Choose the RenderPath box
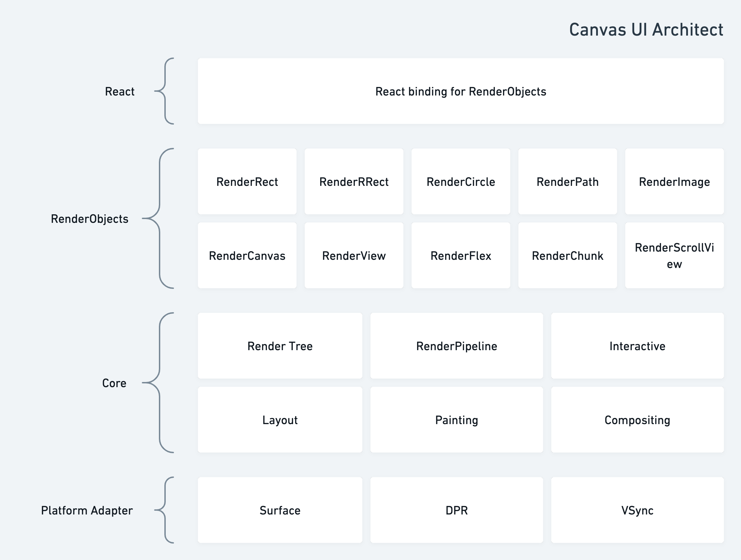 click(567, 181)
